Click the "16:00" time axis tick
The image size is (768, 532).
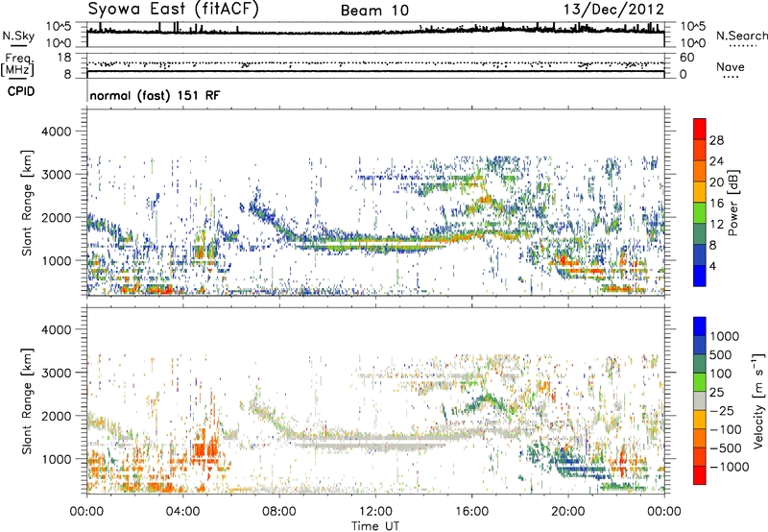[x=471, y=512]
